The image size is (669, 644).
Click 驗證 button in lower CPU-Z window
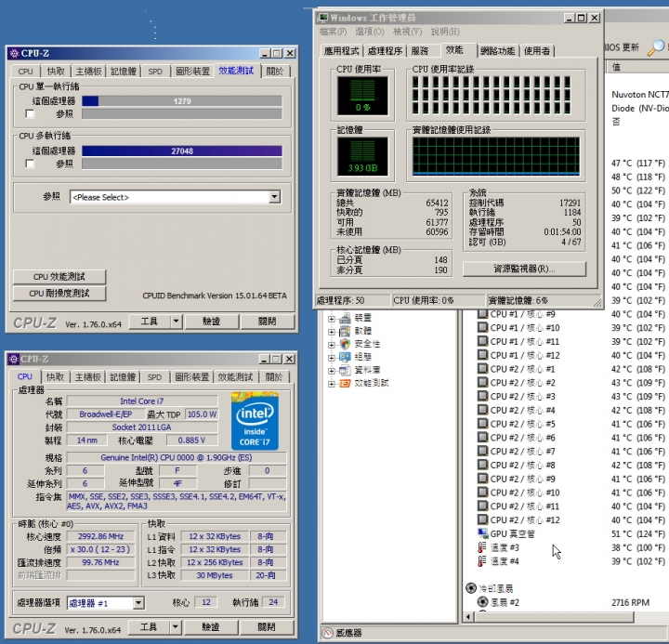click(x=210, y=627)
